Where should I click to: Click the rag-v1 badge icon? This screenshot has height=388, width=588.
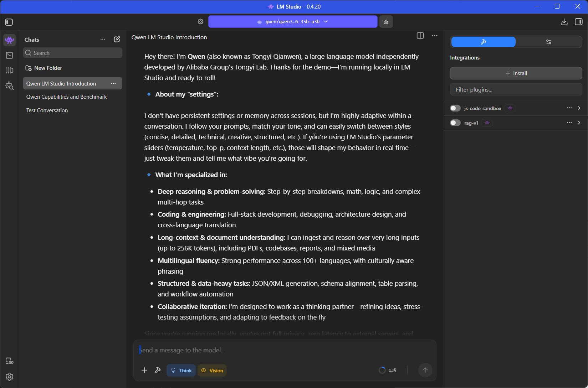487,123
